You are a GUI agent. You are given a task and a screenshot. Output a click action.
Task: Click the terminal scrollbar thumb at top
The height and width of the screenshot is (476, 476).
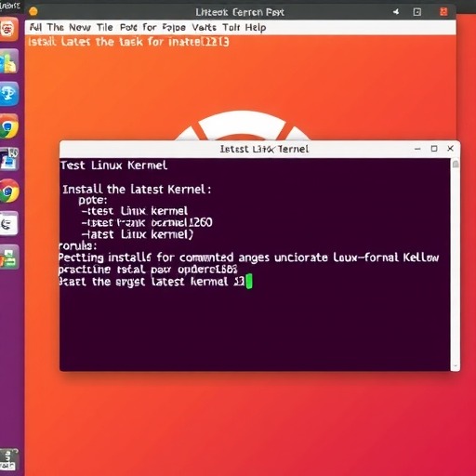click(456, 164)
